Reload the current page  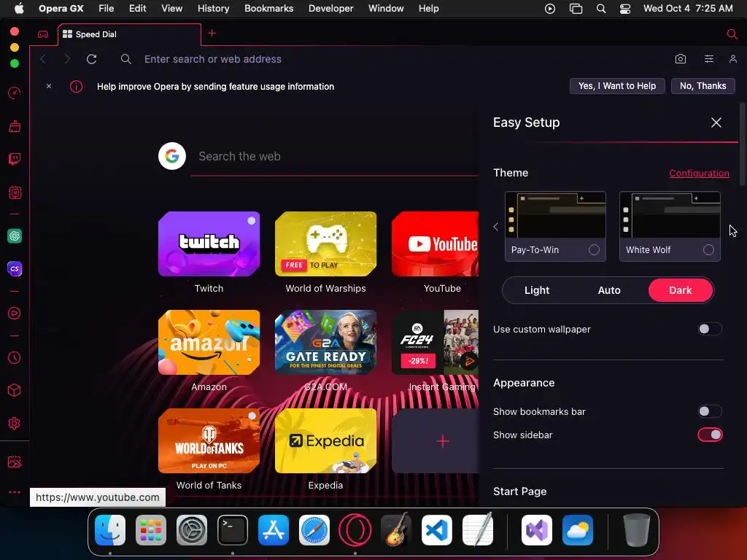click(91, 59)
